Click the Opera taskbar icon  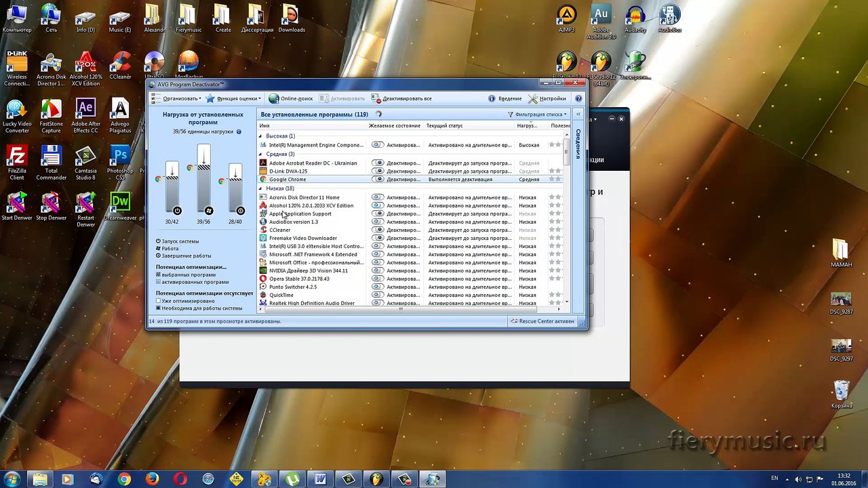180,479
